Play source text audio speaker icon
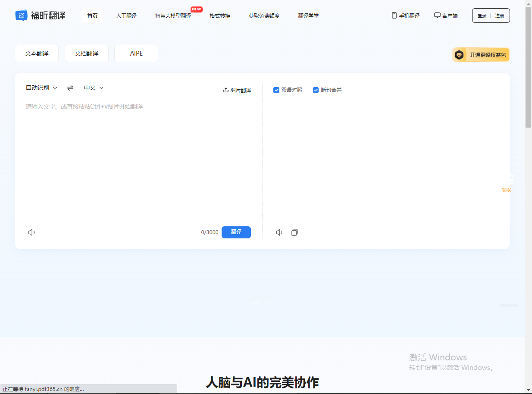The width and height of the screenshot is (532, 394). pos(31,232)
